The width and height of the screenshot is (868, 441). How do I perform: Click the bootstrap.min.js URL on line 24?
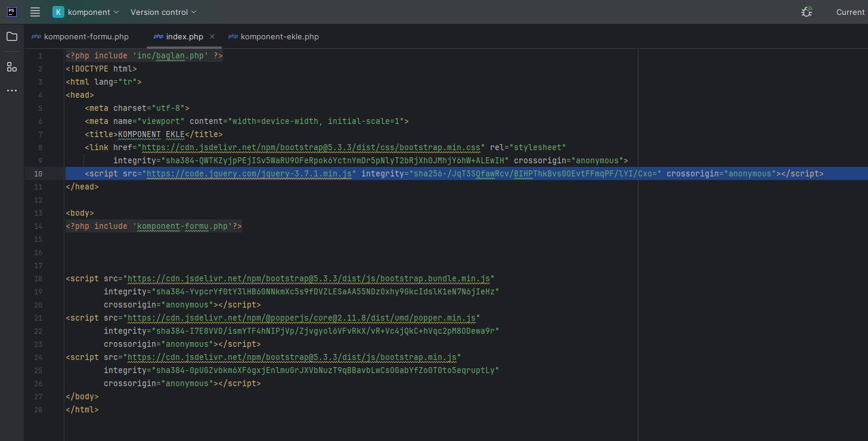(292, 357)
